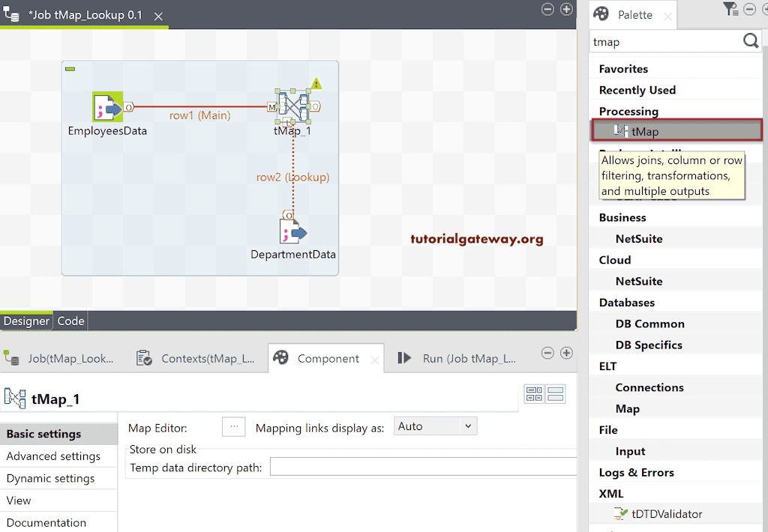Select Advanced settings in the settings list

pos(53,456)
